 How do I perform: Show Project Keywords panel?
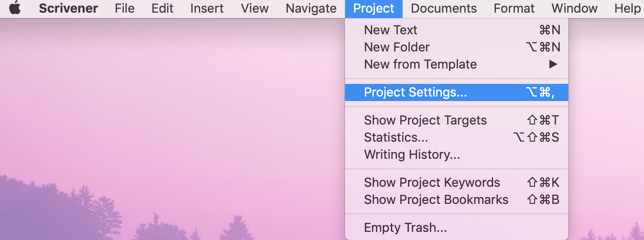click(x=432, y=183)
